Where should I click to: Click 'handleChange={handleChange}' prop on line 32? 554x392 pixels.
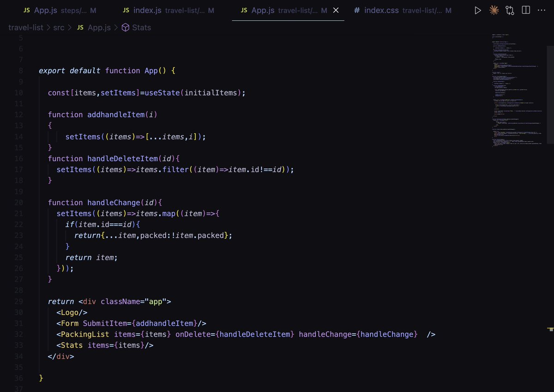pos(358,334)
